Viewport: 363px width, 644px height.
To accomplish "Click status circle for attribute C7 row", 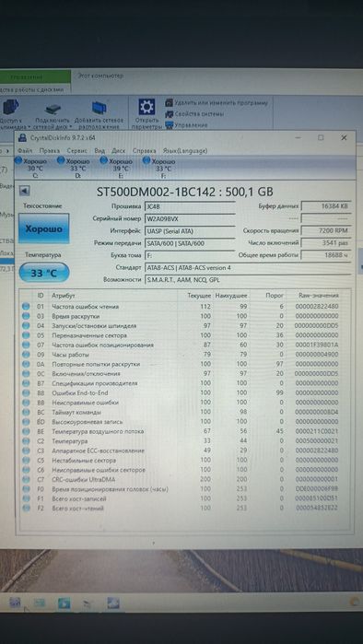I will tap(27, 480).
